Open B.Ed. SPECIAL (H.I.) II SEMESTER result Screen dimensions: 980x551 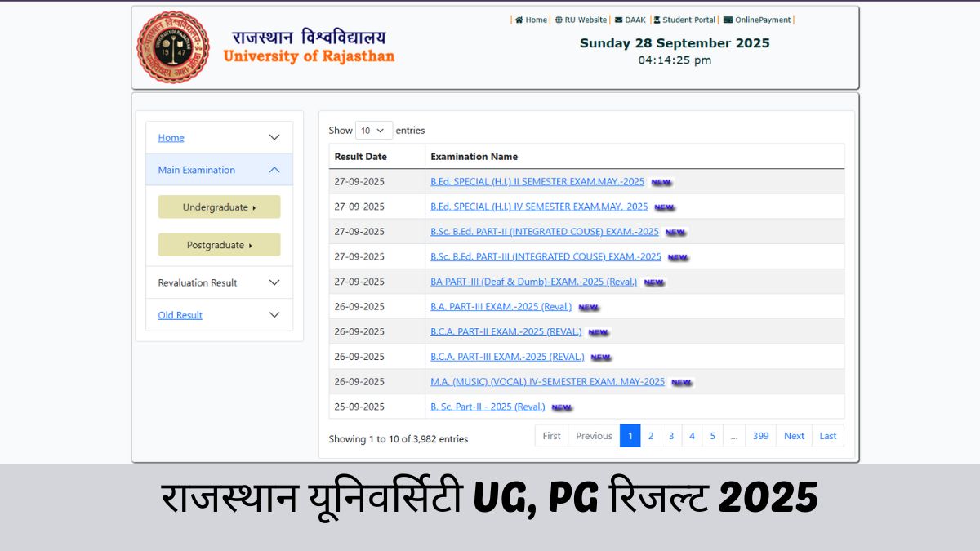tap(537, 181)
